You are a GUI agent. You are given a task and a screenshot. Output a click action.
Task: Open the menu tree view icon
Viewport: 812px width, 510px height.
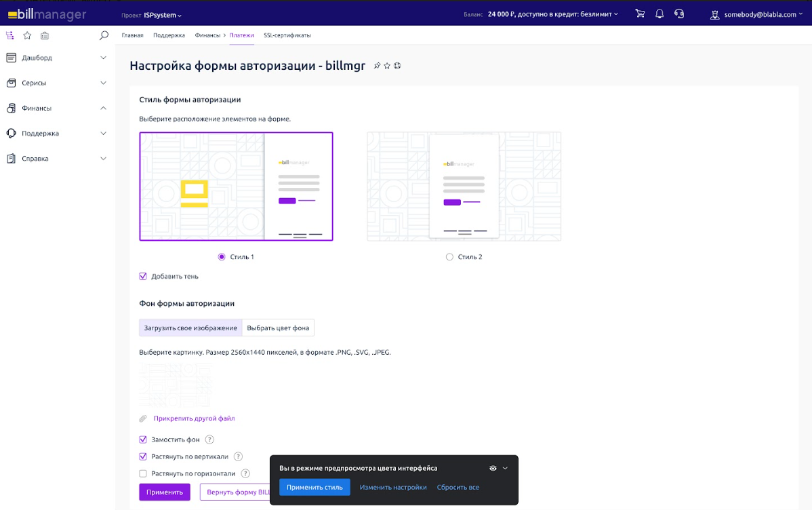10,35
